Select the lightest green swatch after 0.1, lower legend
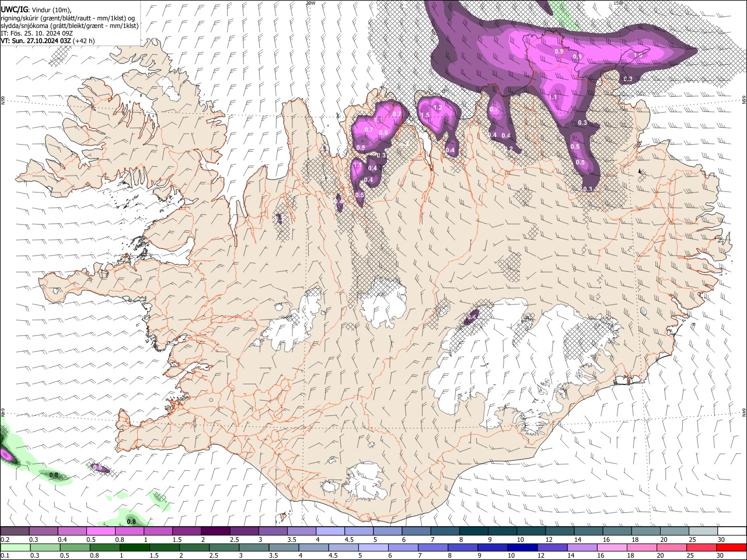Viewport: 747px width, 560px height. tap(15, 548)
